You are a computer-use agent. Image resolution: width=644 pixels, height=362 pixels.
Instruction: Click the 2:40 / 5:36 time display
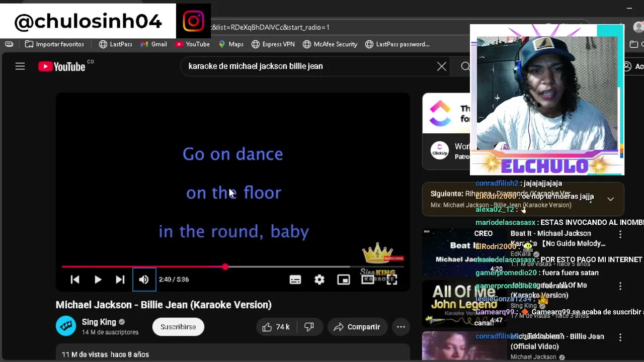(x=174, y=280)
